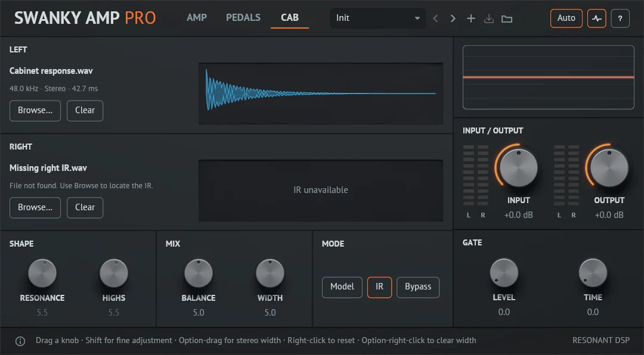Select Model cabinet mode
This screenshot has width=644, height=355.
pos(342,287)
